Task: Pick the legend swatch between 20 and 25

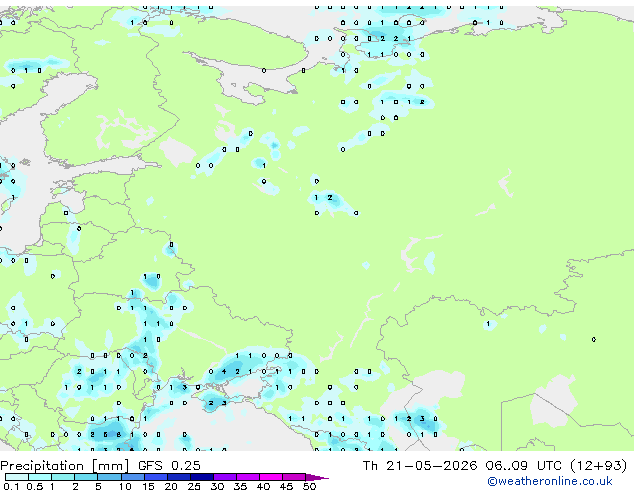Action: [x=179, y=477]
